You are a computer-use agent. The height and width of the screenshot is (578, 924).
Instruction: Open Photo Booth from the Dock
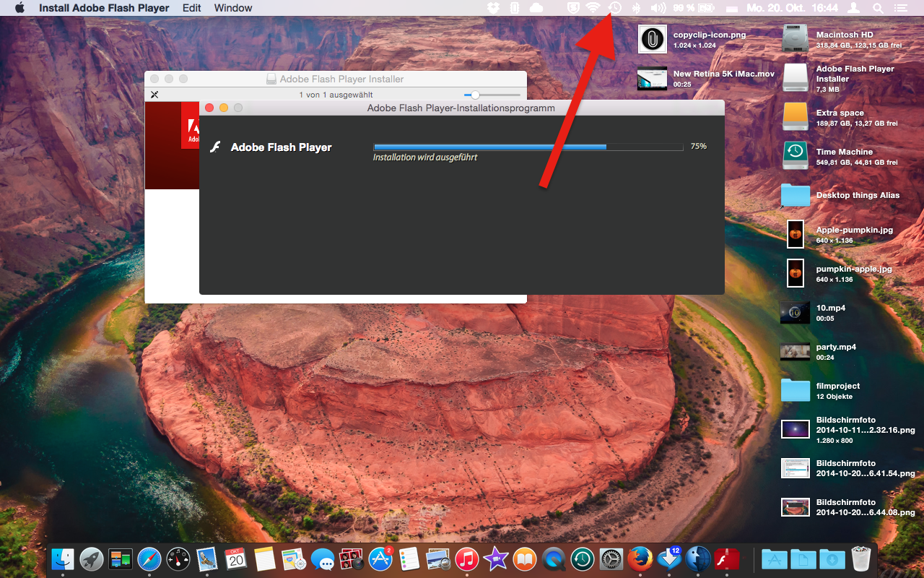click(x=352, y=558)
